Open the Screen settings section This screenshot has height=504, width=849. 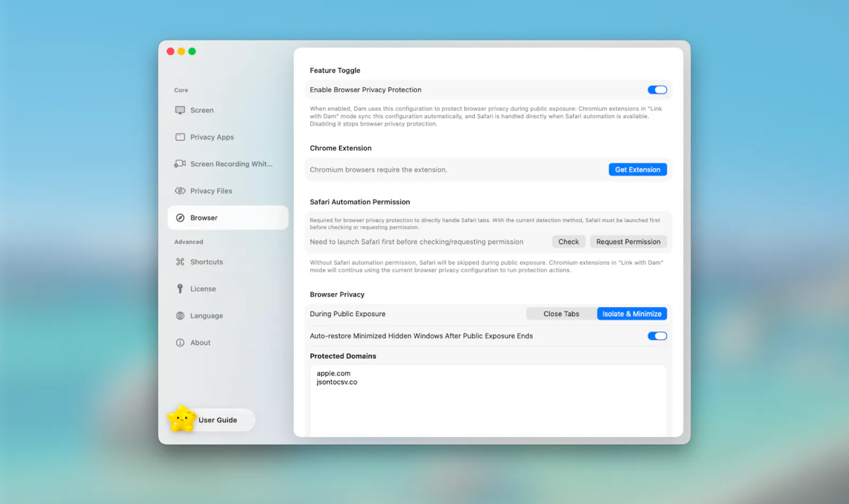[x=228, y=110]
